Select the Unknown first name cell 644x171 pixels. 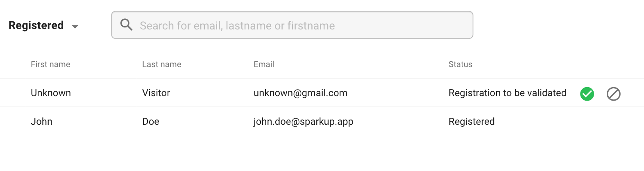[x=51, y=93]
